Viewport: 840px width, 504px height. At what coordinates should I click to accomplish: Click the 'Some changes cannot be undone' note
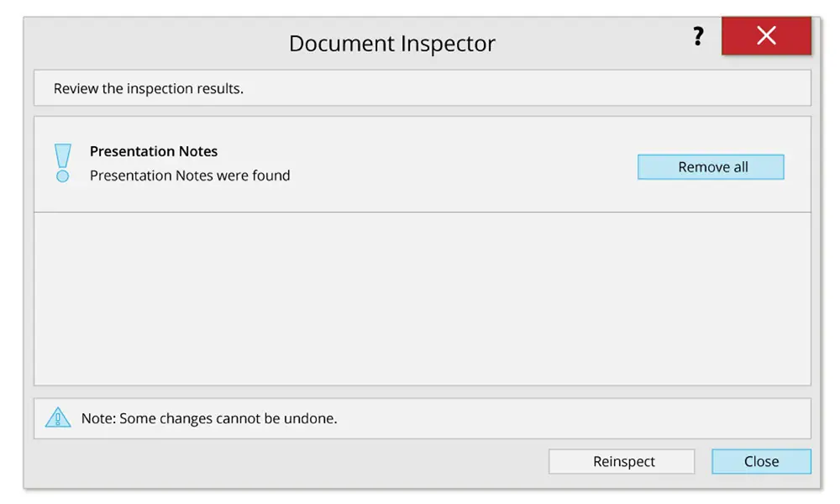209,418
